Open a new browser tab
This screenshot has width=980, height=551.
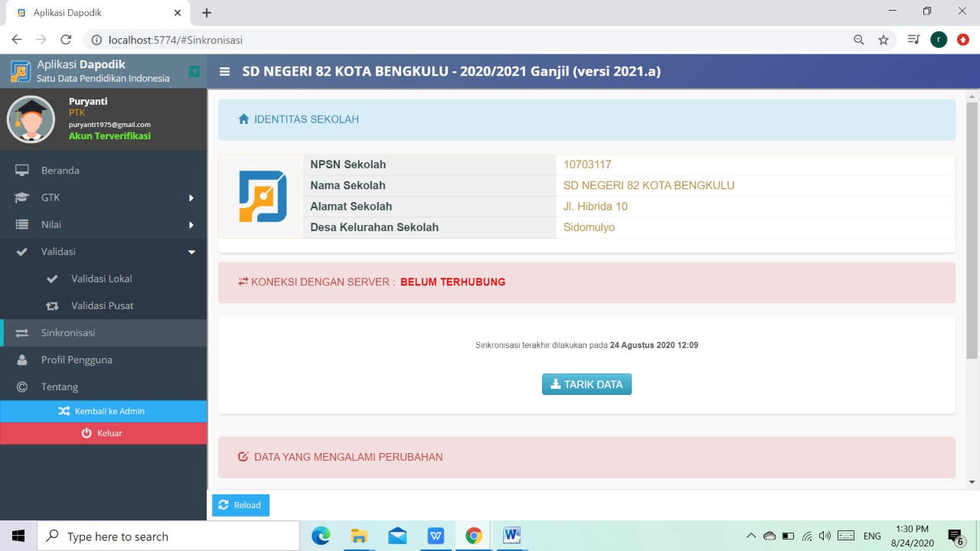tap(207, 12)
